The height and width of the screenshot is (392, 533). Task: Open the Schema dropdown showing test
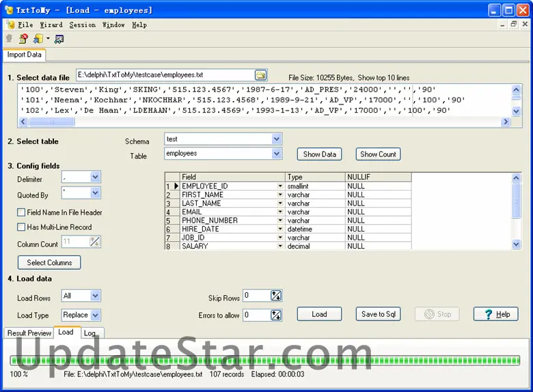coord(276,139)
